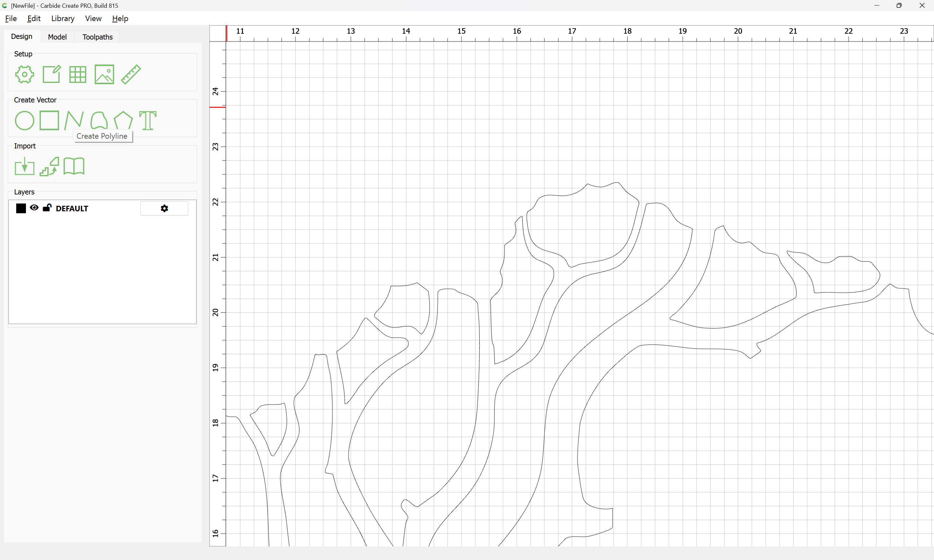Toggle visibility of DEFAULT layer

coord(34,208)
